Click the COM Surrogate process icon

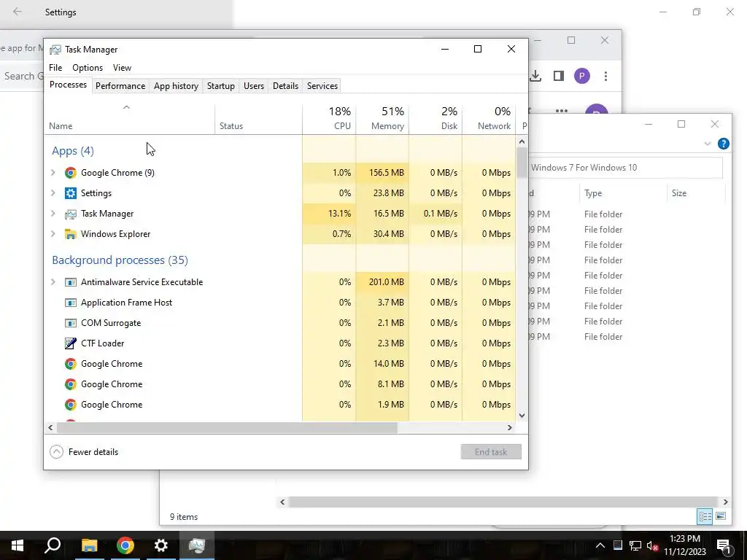[71, 323]
